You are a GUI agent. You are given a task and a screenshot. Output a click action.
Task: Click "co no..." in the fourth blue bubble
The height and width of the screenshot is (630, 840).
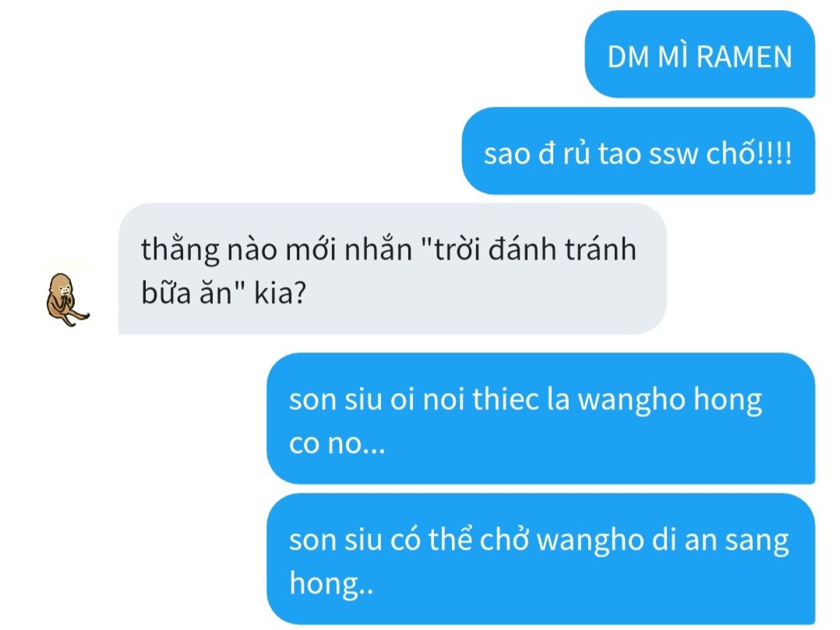point(337,444)
